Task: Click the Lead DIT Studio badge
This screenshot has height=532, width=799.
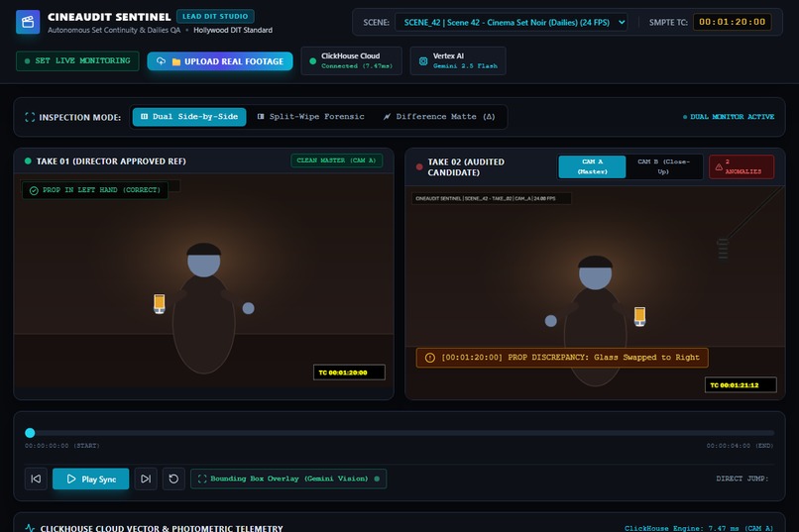Action: (x=215, y=16)
